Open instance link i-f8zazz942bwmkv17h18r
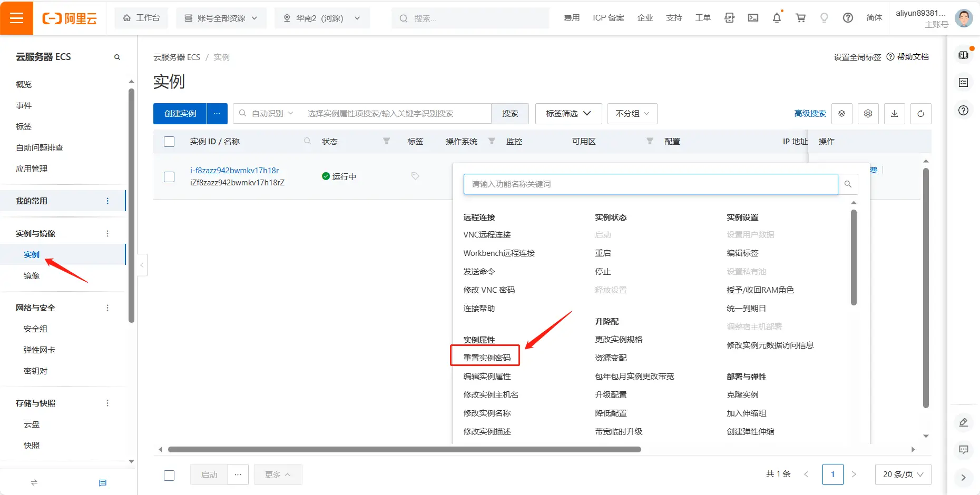This screenshot has width=980, height=495. tap(234, 170)
